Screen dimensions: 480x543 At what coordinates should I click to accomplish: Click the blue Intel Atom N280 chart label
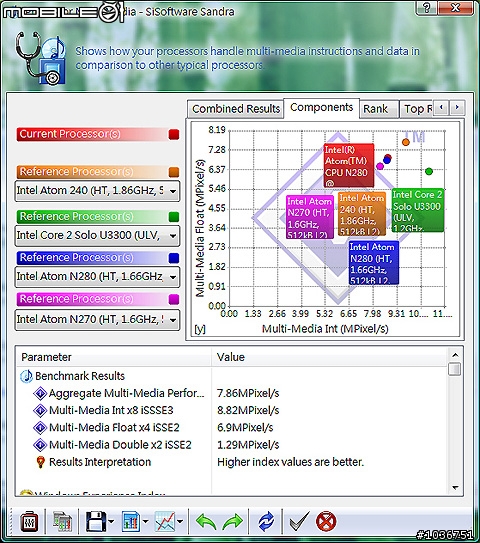point(374,263)
